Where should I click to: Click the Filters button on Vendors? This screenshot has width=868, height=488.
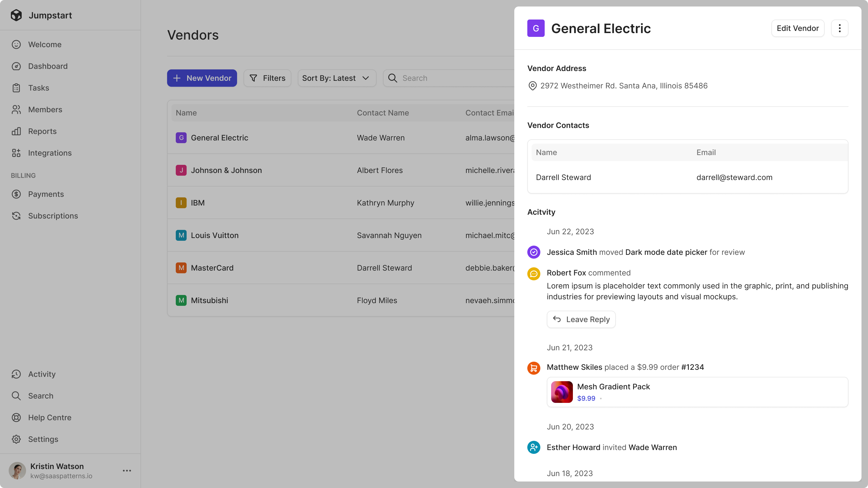[267, 78]
